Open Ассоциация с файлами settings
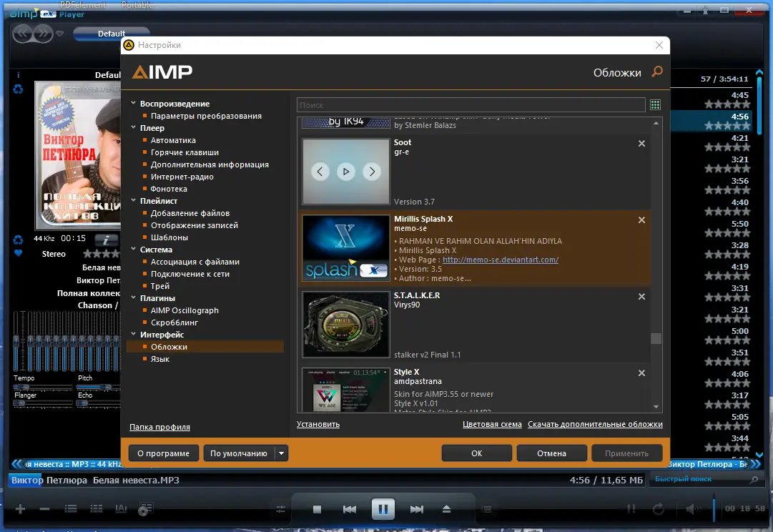 click(195, 262)
